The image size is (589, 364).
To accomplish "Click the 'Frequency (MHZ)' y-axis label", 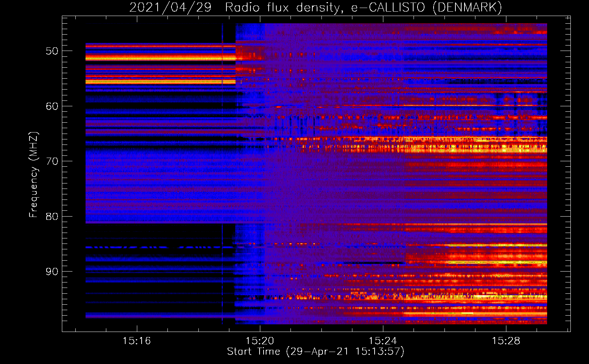I will [33, 175].
